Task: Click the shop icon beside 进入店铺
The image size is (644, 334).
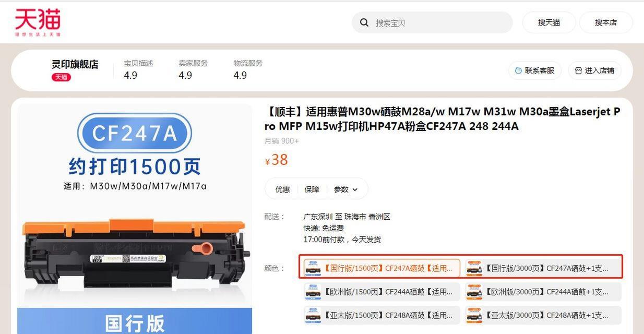Action: coord(578,70)
